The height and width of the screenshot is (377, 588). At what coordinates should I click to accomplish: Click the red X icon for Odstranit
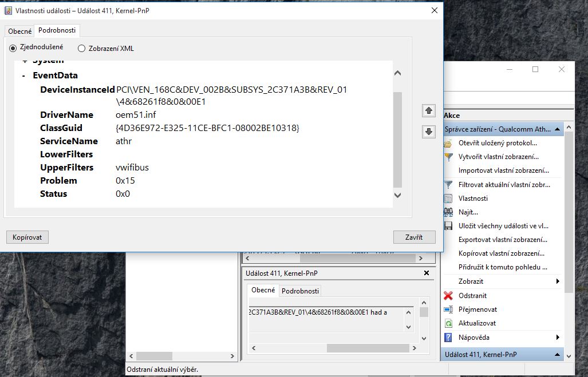point(448,296)
